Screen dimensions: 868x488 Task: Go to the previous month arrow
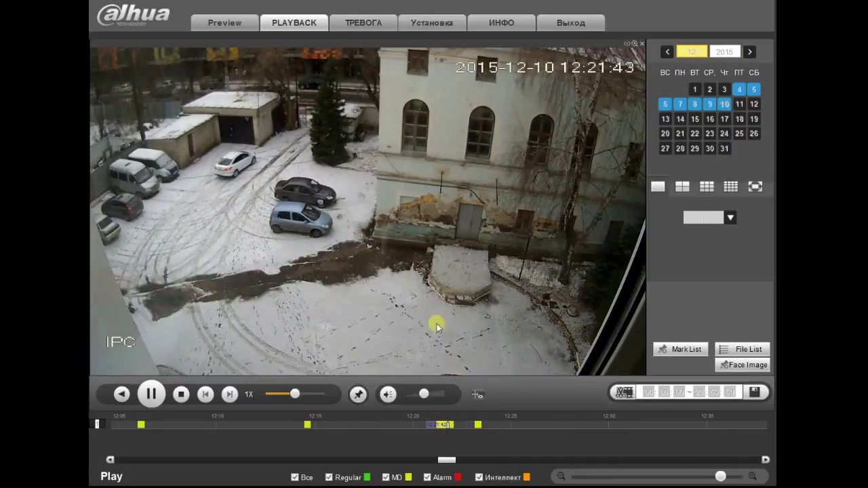[x=667, y=52]
